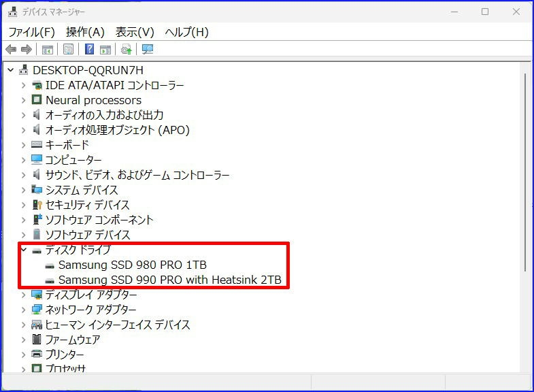The image size is (534, 392).
Task: Collapse the ディスク ドライブ node
Action: [x=24, y=250]
